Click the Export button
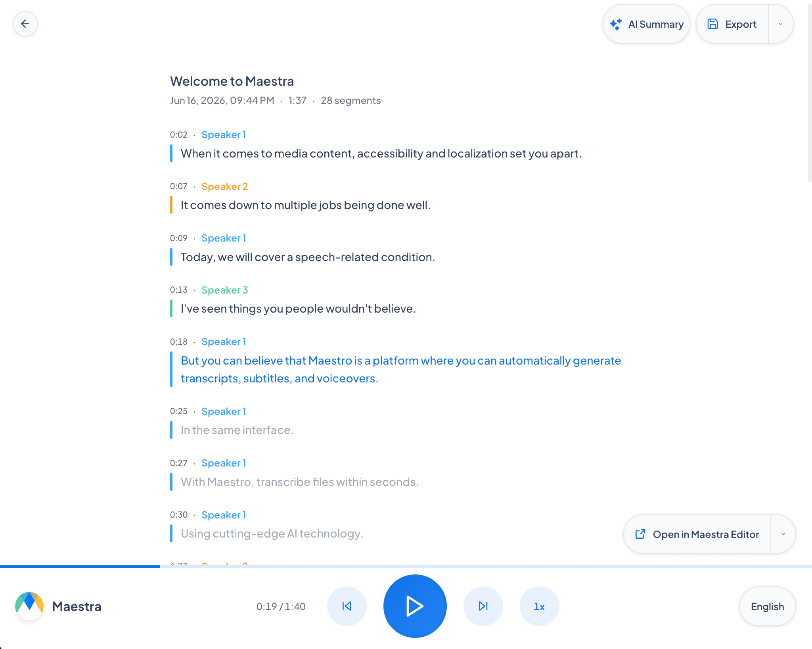The image size is (812, 649). coord(732,24)
